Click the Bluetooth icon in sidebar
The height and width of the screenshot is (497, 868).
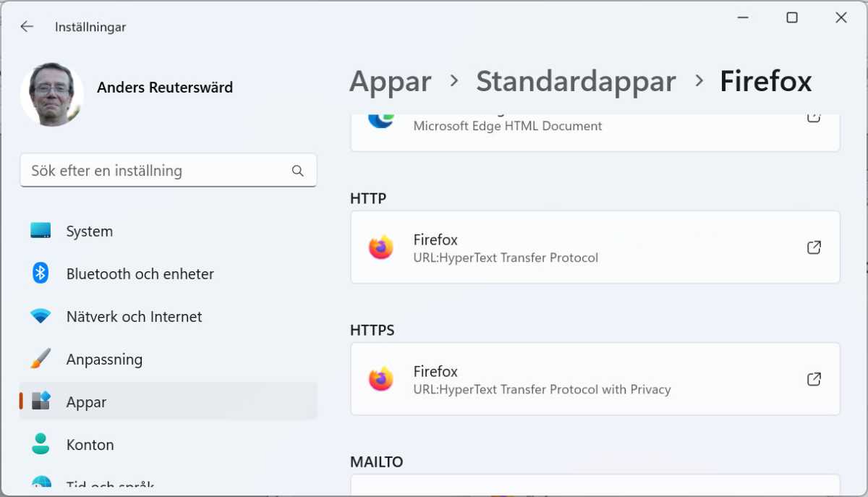(41, 273)
